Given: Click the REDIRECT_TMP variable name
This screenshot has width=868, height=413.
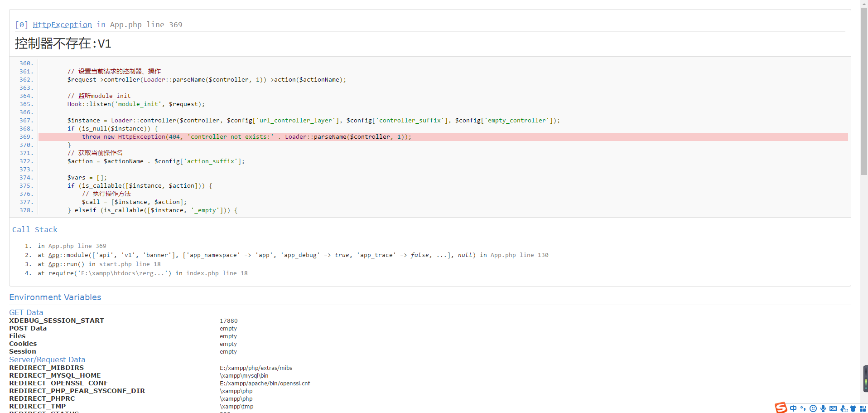Looking at the screenshot, I should tap(38, 406).
